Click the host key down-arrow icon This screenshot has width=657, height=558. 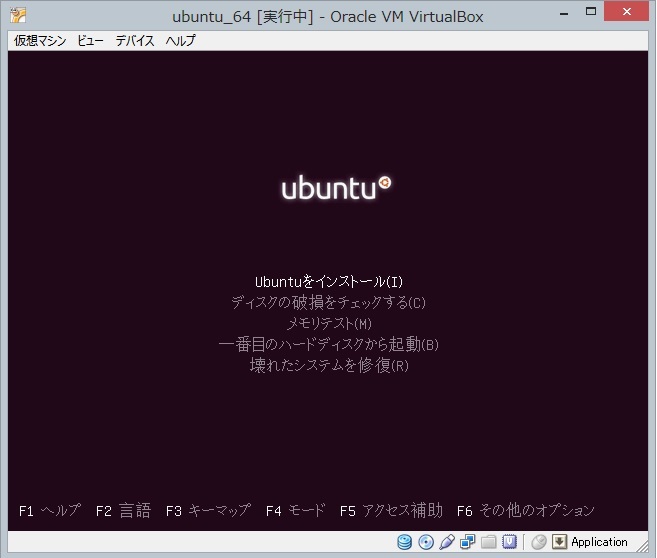click(x=559, y=542)
